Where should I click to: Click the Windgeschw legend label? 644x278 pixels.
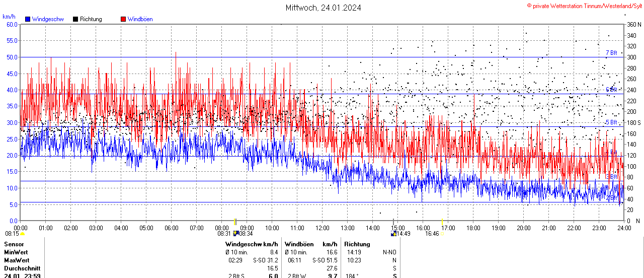pyautogui.click(x=48, y=19)
